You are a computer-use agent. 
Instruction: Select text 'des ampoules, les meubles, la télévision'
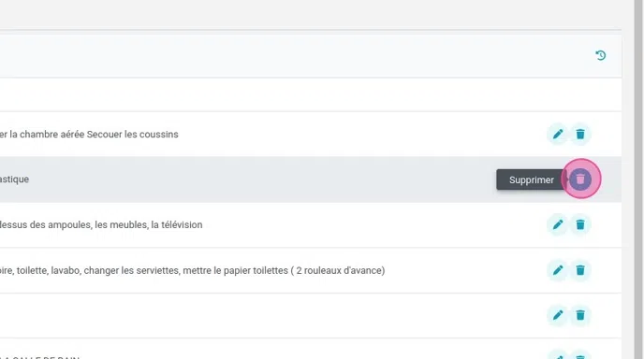click(116, 224)
